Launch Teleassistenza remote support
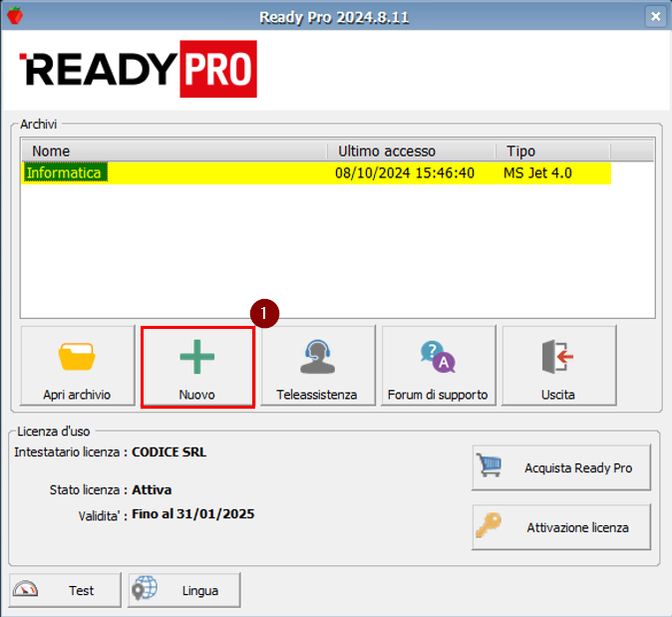The width and height of the screenshot is (672, 617). [x=318, y=366]
